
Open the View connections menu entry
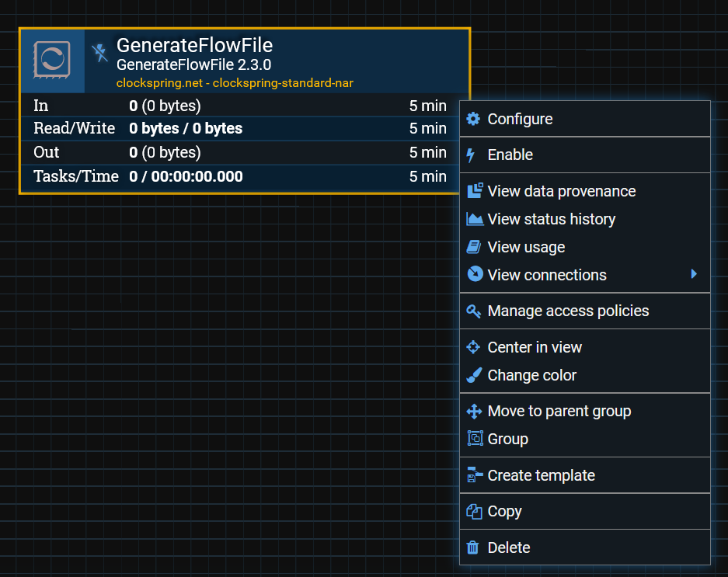click(x=585, y=275)
